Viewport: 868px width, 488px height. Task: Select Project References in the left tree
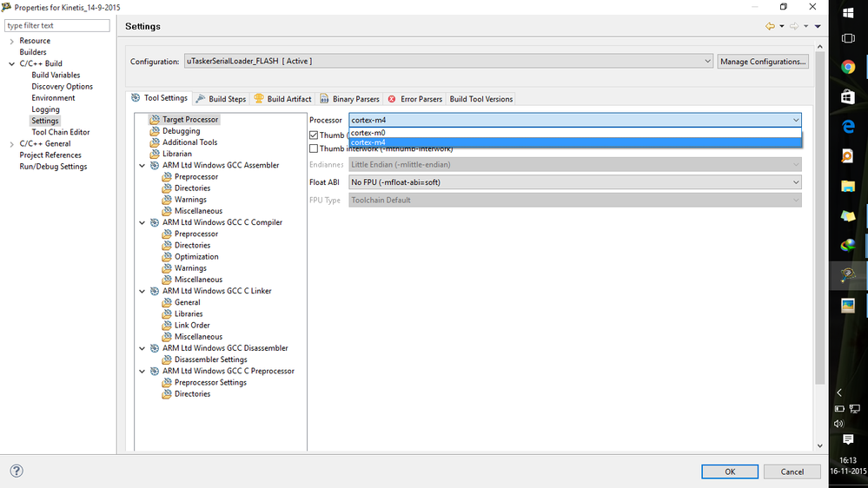[50, 155]
